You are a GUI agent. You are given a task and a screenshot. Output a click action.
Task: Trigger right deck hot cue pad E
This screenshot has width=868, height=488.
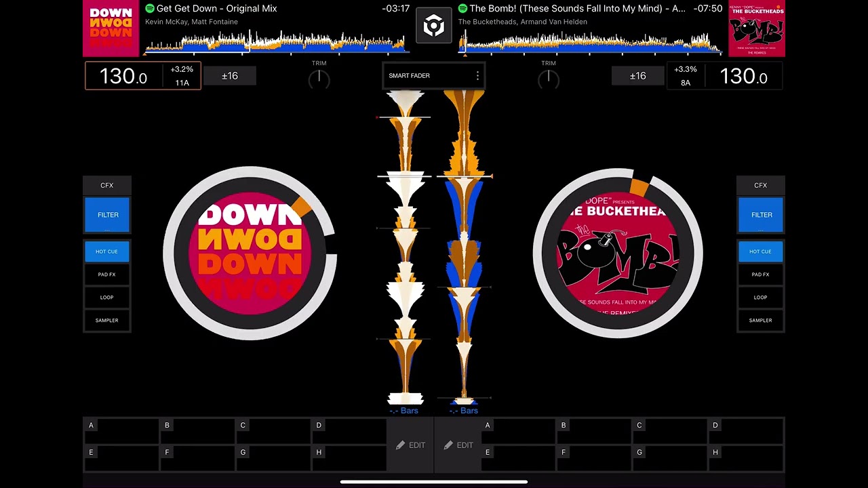[519, 458]
